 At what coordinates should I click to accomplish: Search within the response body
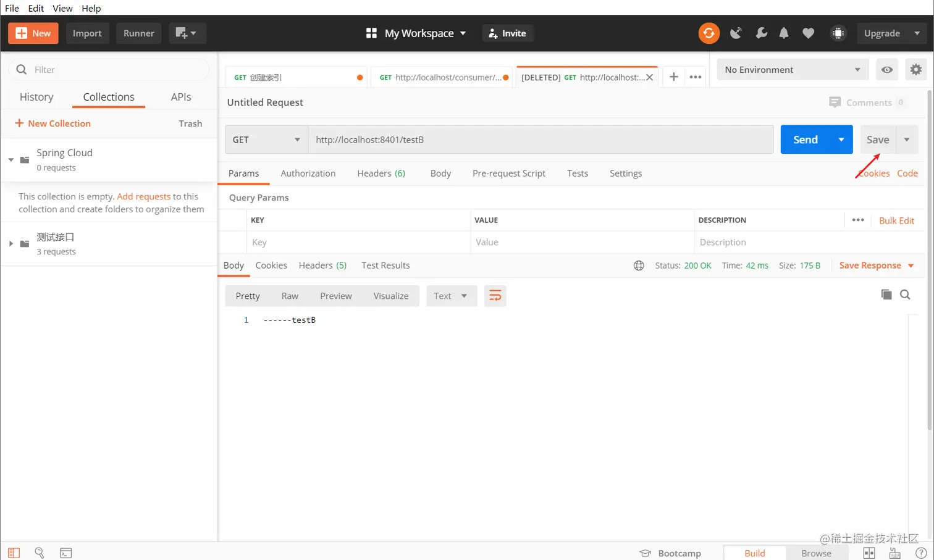pos(905,295)
